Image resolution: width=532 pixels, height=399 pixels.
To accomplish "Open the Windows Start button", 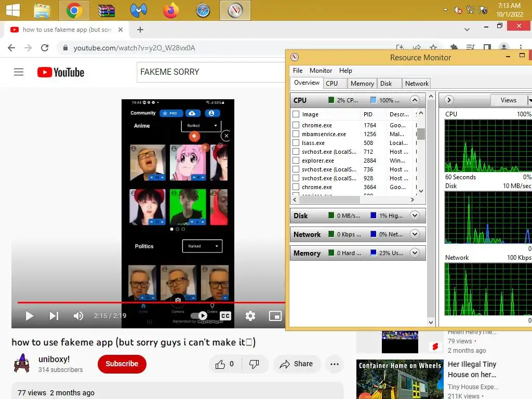I will tap(13, 10).
